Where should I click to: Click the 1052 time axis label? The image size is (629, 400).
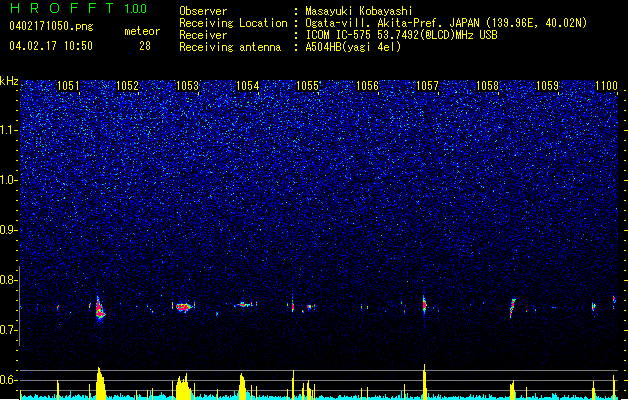click(127, 86)
